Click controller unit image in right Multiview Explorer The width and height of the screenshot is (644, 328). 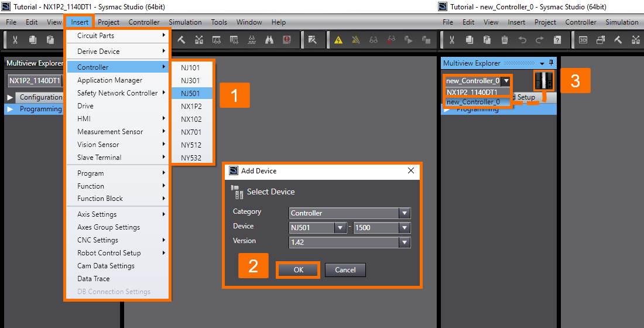click(x=544, y=81)
